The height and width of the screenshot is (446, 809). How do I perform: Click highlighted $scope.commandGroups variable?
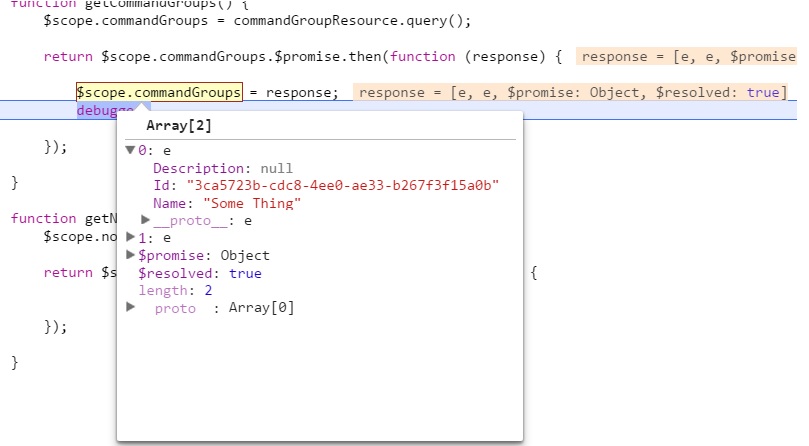pos(159,92)
